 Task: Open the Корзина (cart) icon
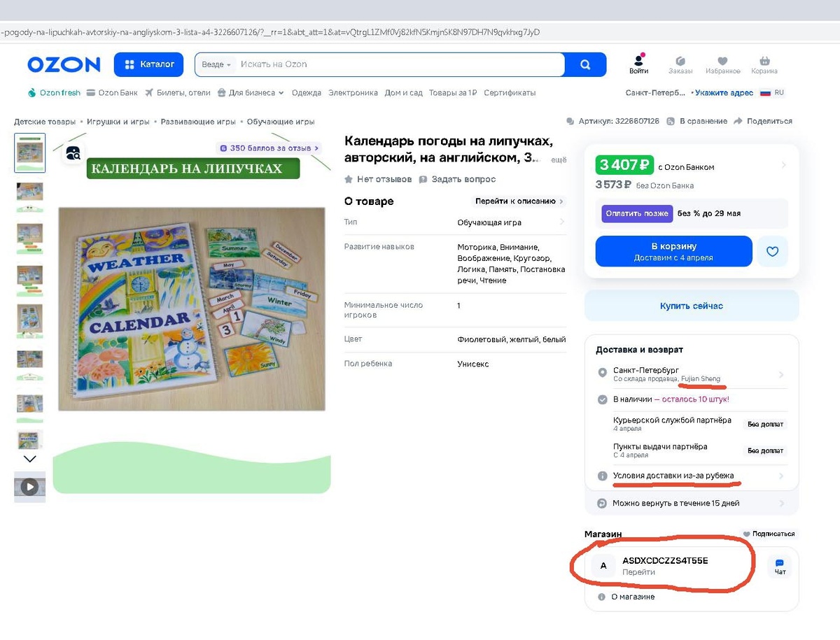[x=764, y=62]
